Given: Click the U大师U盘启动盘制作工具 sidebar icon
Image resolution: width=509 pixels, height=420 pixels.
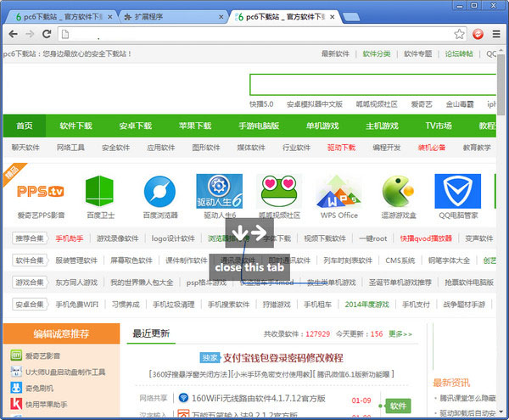Looking at the screenshot, I should coord(16,372).
